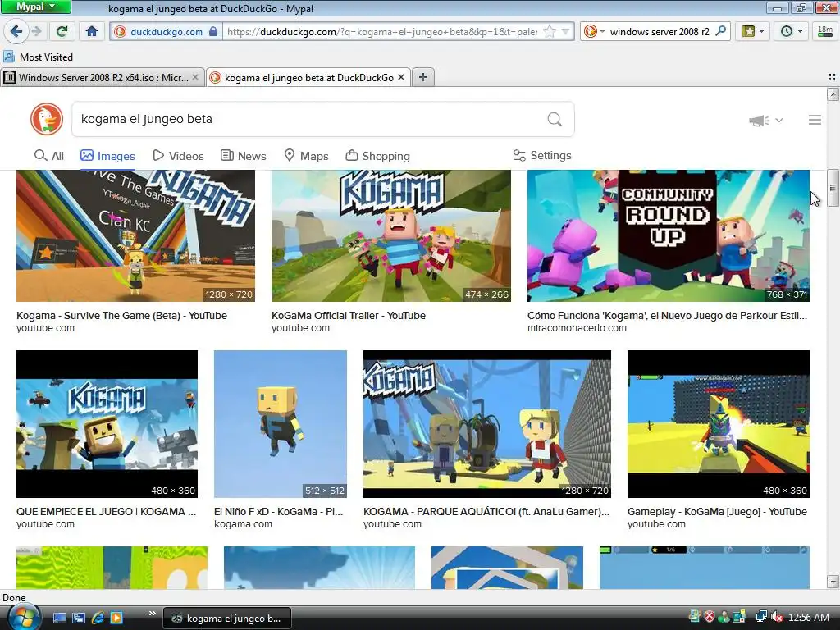
Task: Expand the quick launch overflow chevron
Action: (x=152, y=614)
